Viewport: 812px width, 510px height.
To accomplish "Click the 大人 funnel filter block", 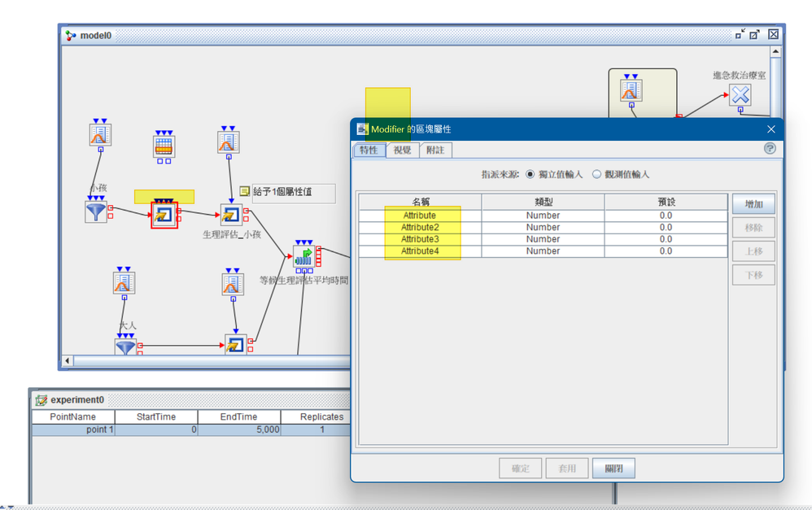I will (x=125, y=347).
